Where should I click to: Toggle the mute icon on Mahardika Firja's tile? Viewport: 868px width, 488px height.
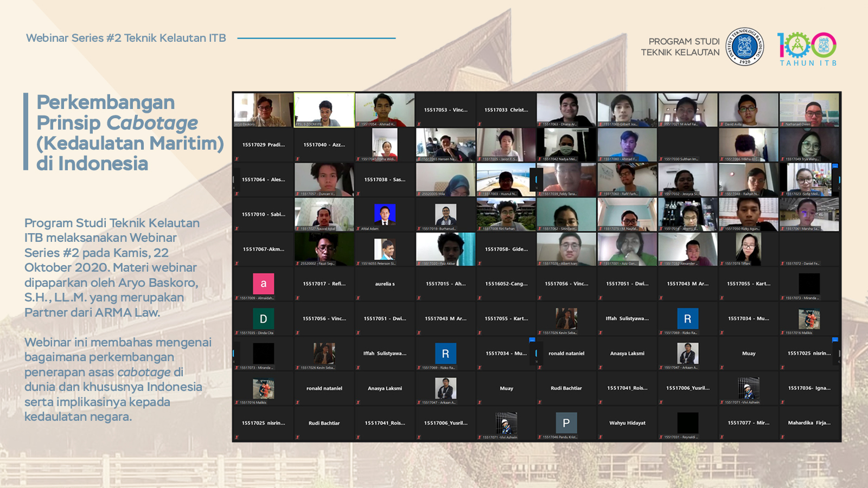click(783, 437)
